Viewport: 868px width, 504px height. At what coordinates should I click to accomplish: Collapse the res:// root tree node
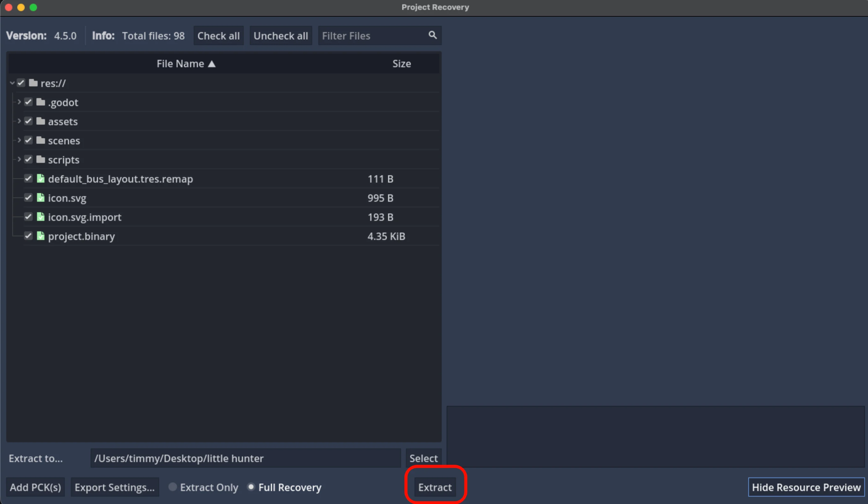click(12, 83)
